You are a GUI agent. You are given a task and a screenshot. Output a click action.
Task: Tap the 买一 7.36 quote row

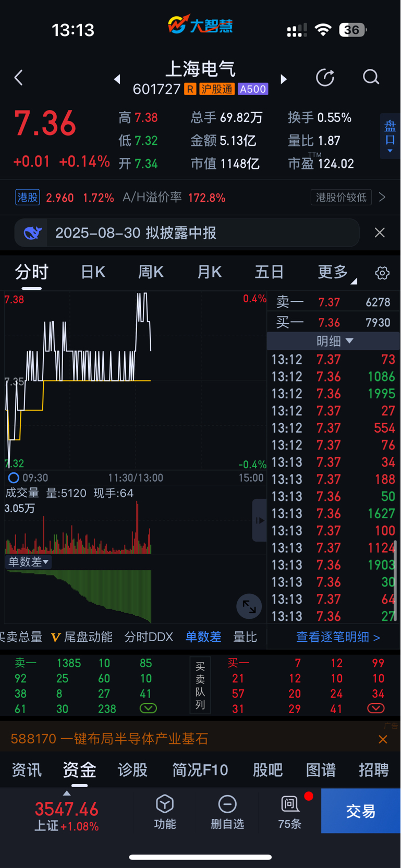[x=333, y=323]
